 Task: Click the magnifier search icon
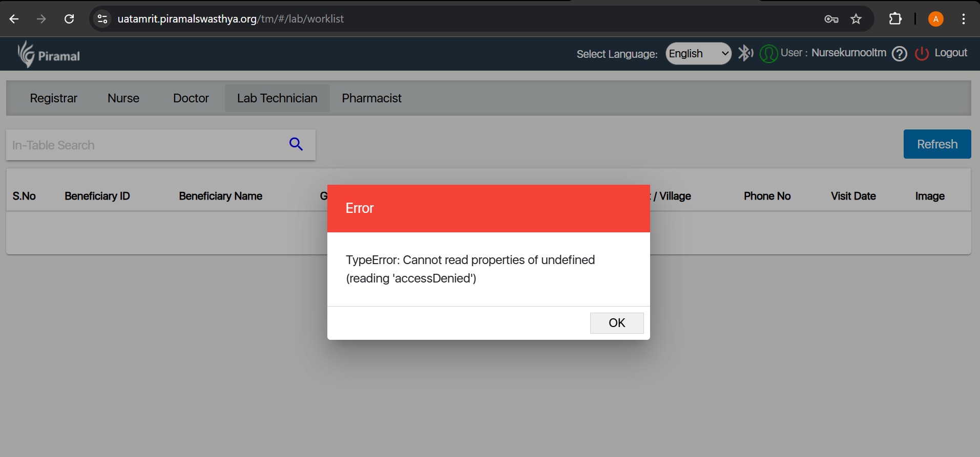pyautogui.click(x=296, y=144)
